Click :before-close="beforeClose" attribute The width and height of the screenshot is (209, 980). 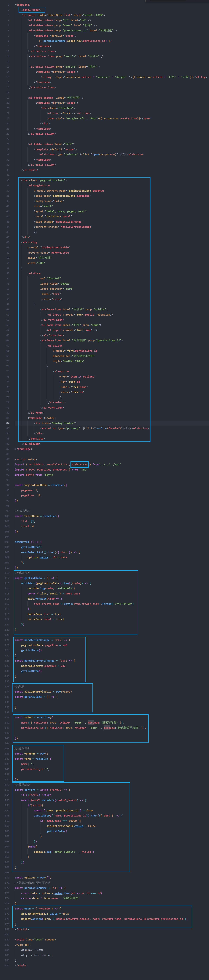(x=49, y=253)
